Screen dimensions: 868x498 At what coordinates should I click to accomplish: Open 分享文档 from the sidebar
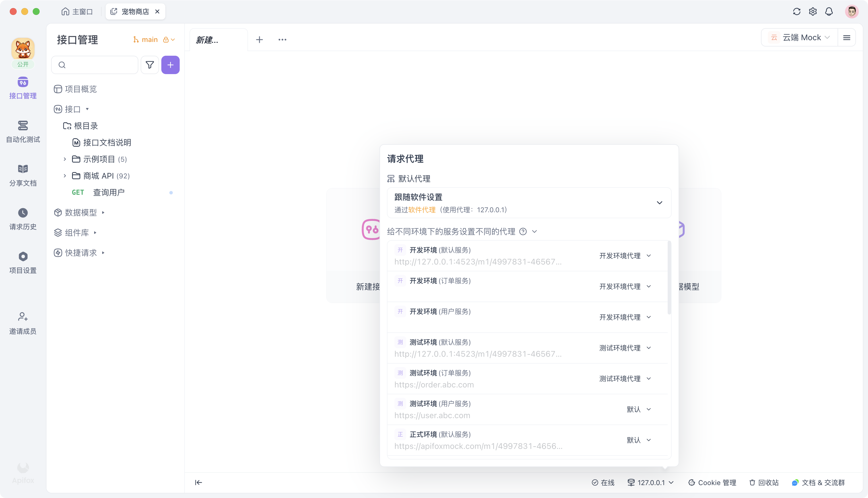tap(23, 174)
